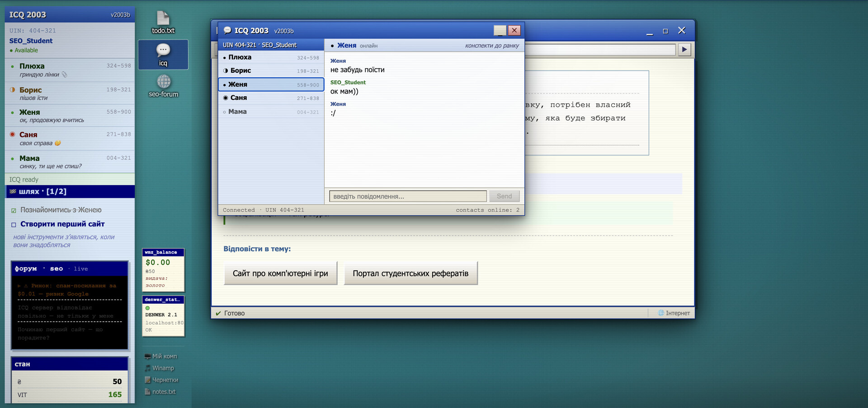Screen dimensions: 868x408
Task: Open the todo.txt desktop file icon
Action: [x=163, y=22]
